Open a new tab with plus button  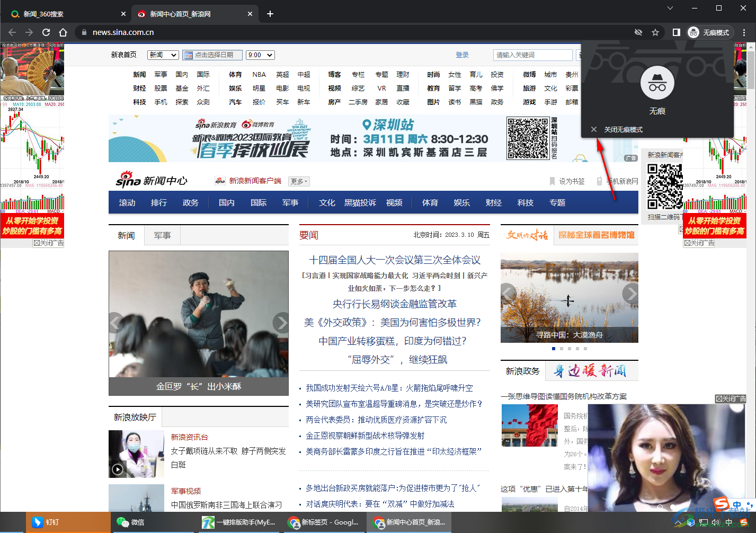click(270, 14)
